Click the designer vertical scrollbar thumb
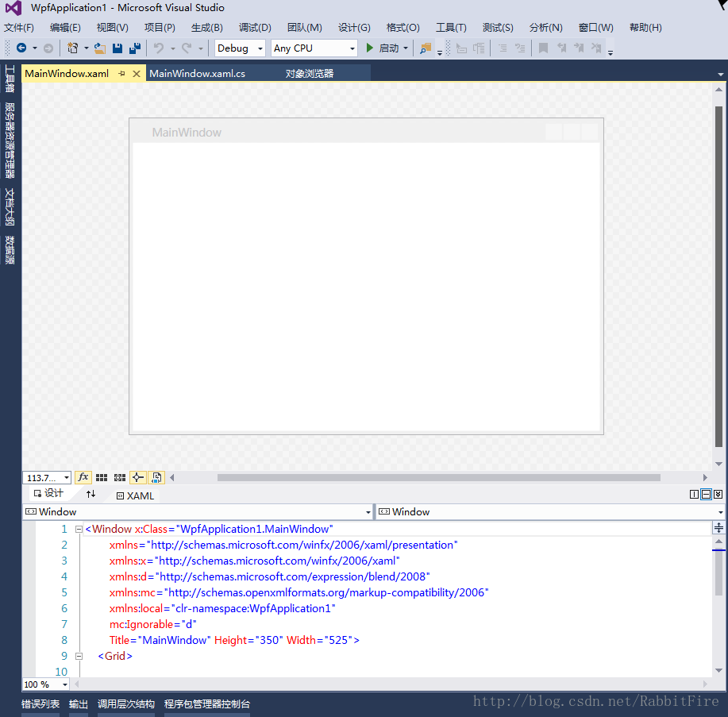Viewport: 728px width, 717px height. [718, 277]
